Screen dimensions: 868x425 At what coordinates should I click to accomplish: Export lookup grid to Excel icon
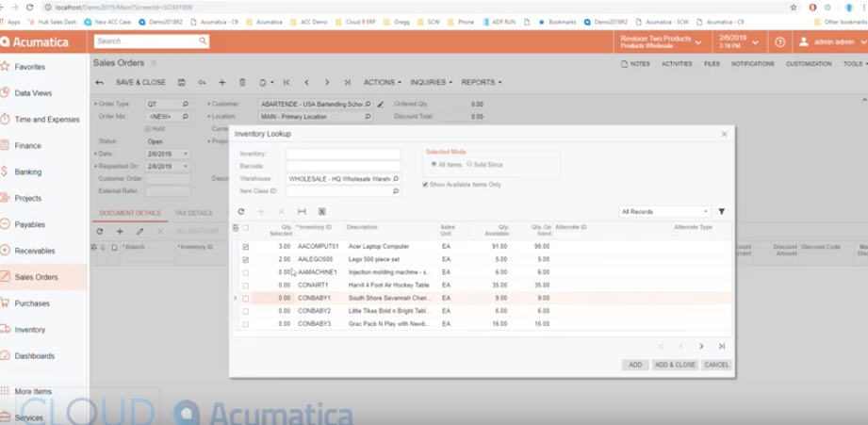(x=321, y=211)
